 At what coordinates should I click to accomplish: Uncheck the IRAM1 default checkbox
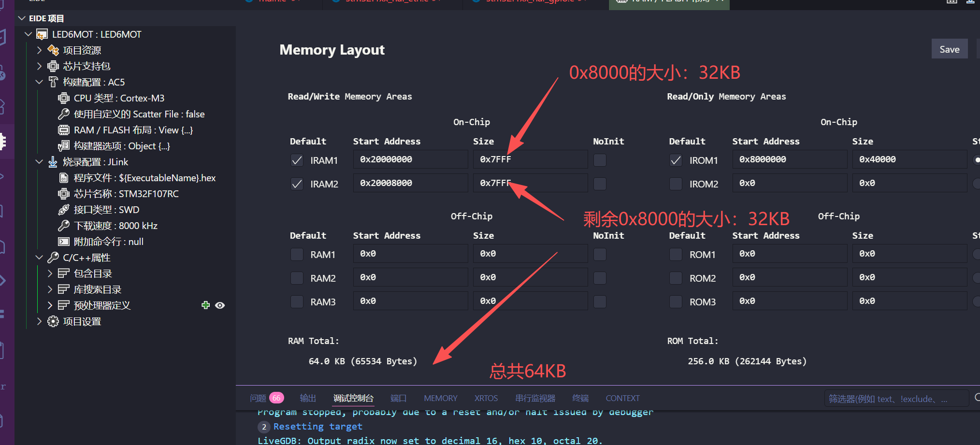point(297,160)
